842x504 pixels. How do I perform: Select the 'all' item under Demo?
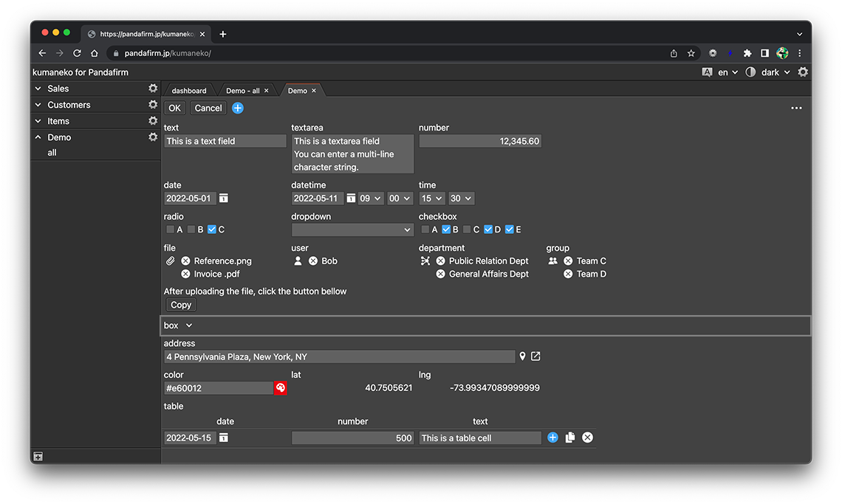[x=52, y=153]
